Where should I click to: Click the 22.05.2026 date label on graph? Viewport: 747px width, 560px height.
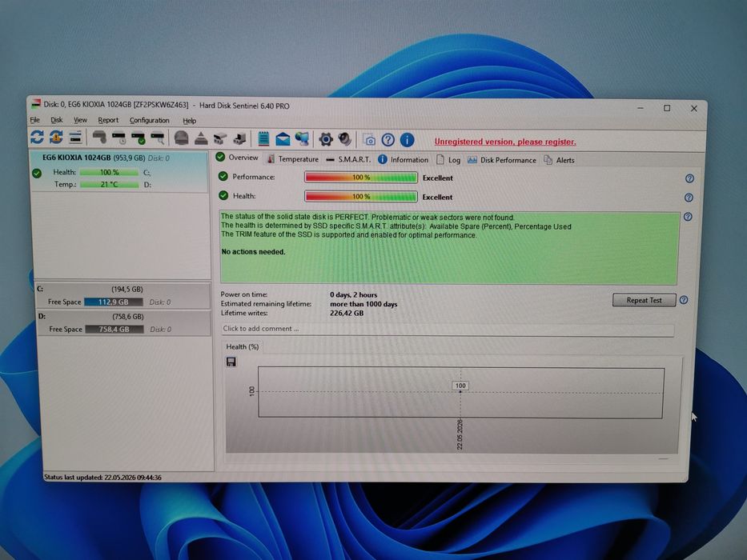pos(460,434)
